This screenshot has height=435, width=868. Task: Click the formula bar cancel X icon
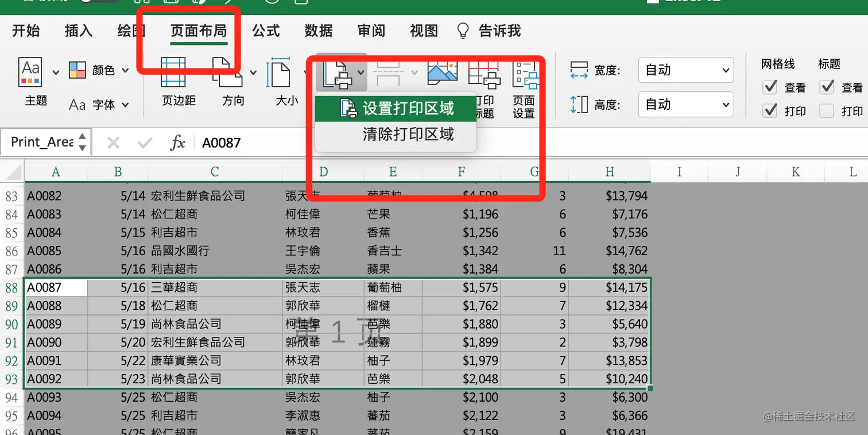point(114,143)
